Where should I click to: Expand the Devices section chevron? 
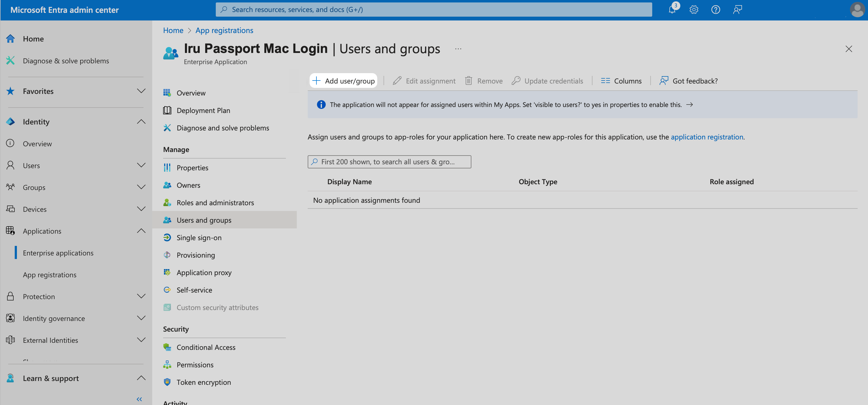point(141,209)
